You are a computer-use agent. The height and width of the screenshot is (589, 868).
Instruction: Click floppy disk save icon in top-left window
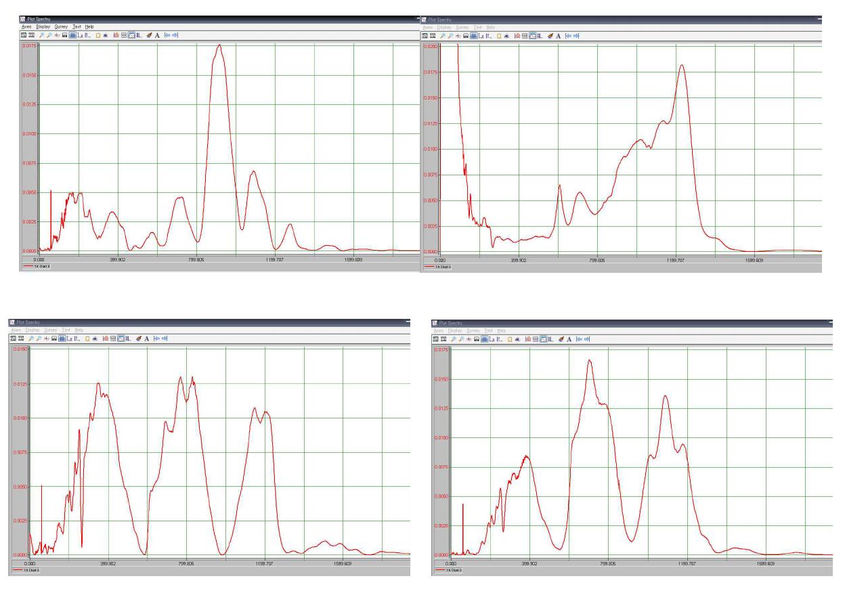point(65,35)
